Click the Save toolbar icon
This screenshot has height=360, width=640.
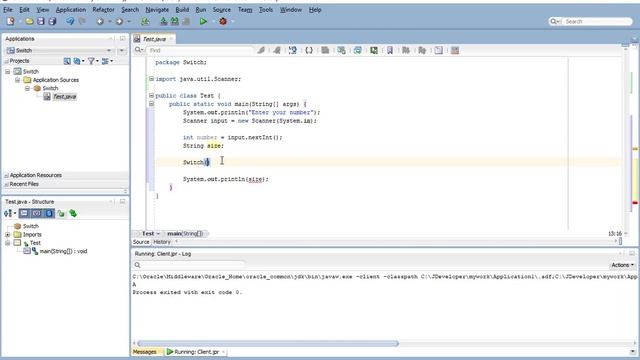tap(41, 21)
